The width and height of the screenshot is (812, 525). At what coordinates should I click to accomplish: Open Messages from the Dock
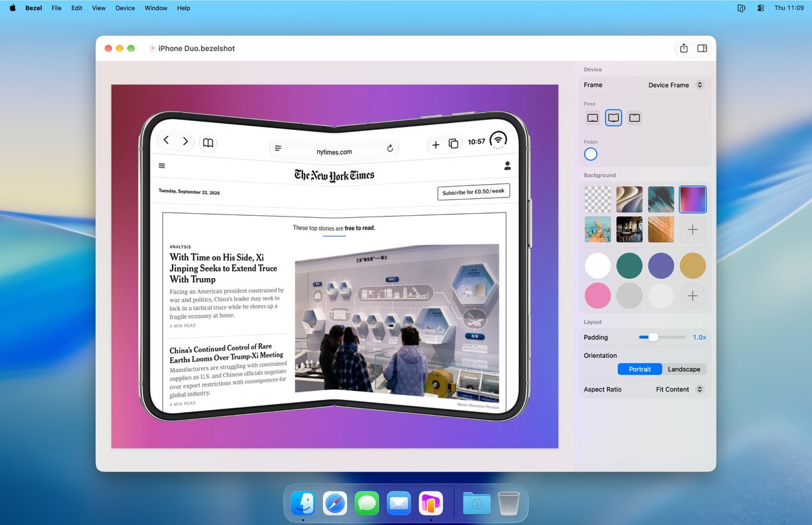tap(367, 503)
